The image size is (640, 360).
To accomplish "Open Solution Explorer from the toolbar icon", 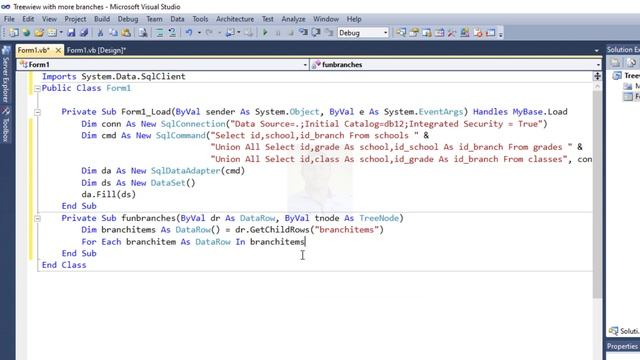I will (x=401, y=33).
